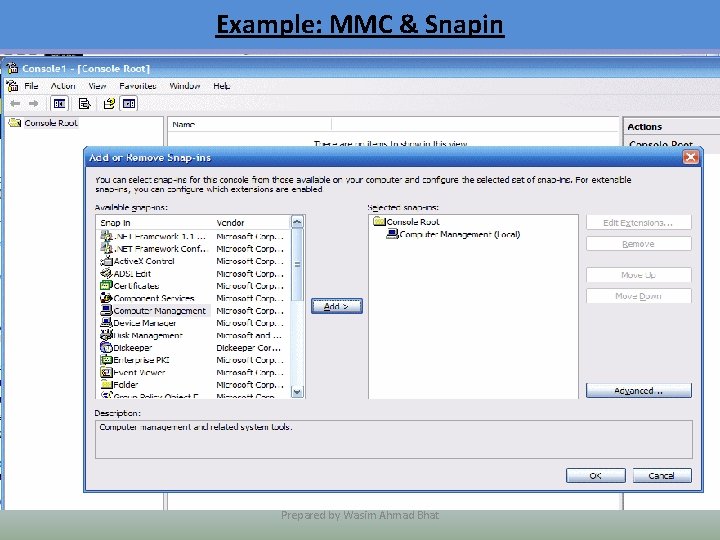Viewport: 720px width, 540px height.
Task: Toggle the Show/Hide Action Pane toolbar icon
Action: tap(129, 104)
